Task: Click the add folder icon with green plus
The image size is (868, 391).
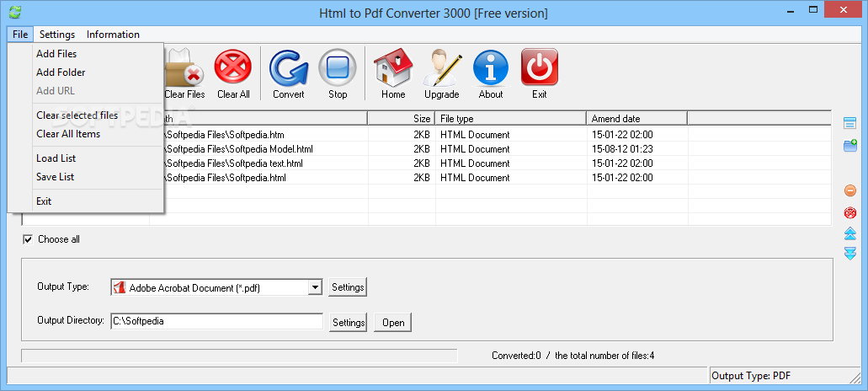Action: pyautogui.click(x=849, y=147)
